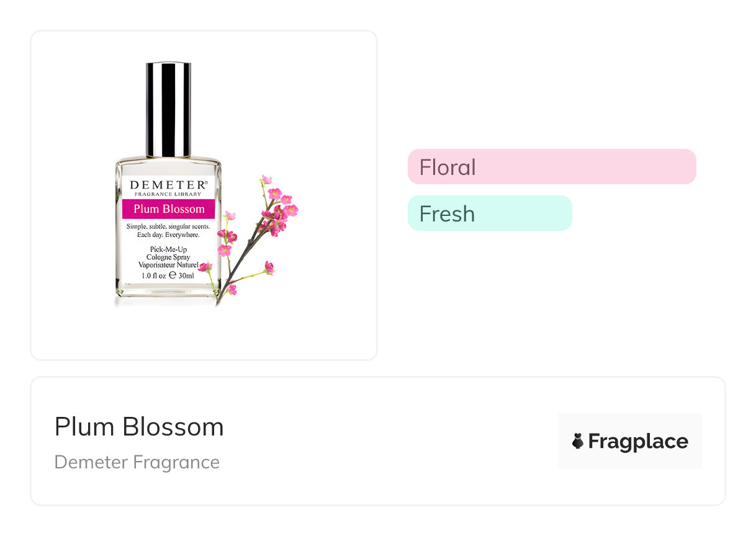
Task: Click the estimated e-mark symbol on bottle
Action: pyautogui.click(x=173, y=275)
